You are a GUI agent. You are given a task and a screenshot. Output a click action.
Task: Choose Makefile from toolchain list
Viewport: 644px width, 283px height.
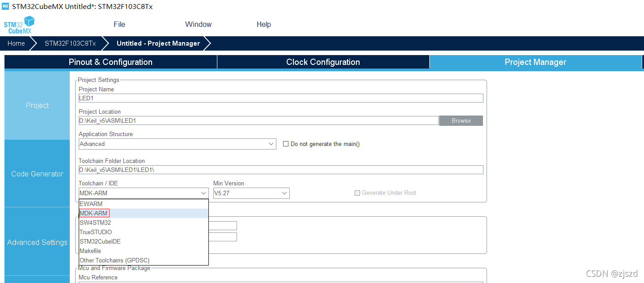coord(144,251)
